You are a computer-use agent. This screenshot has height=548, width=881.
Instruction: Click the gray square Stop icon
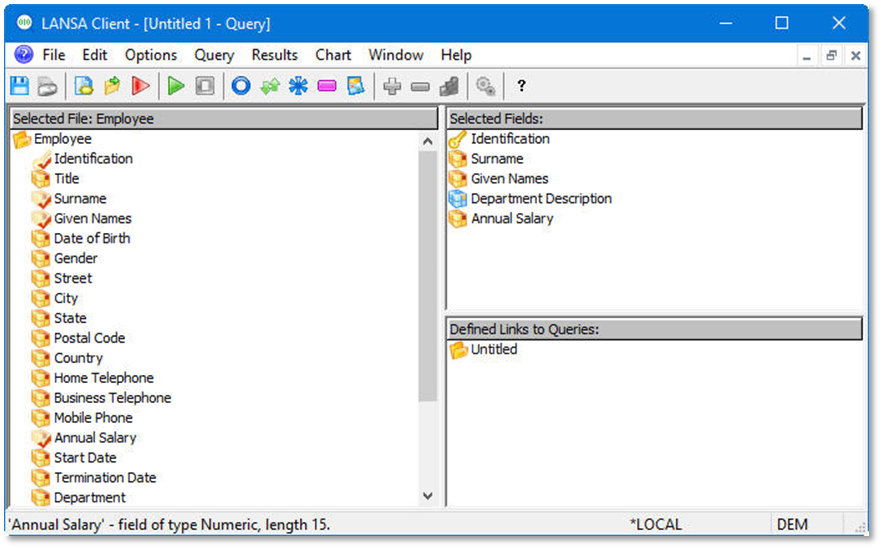[205, 86]
